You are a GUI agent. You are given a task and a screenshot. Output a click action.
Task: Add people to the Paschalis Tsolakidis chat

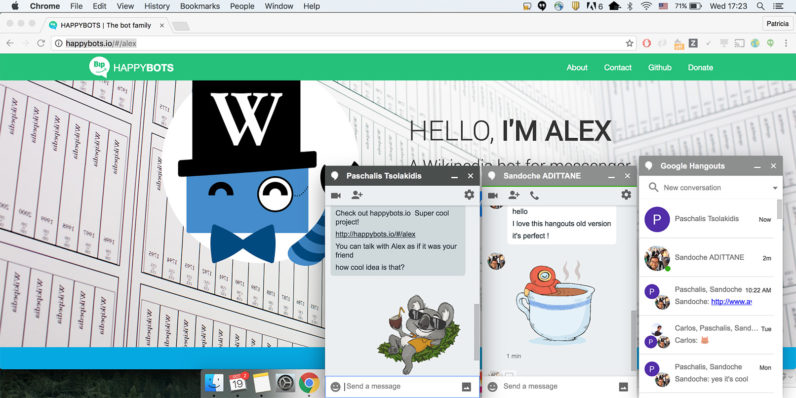357,195
